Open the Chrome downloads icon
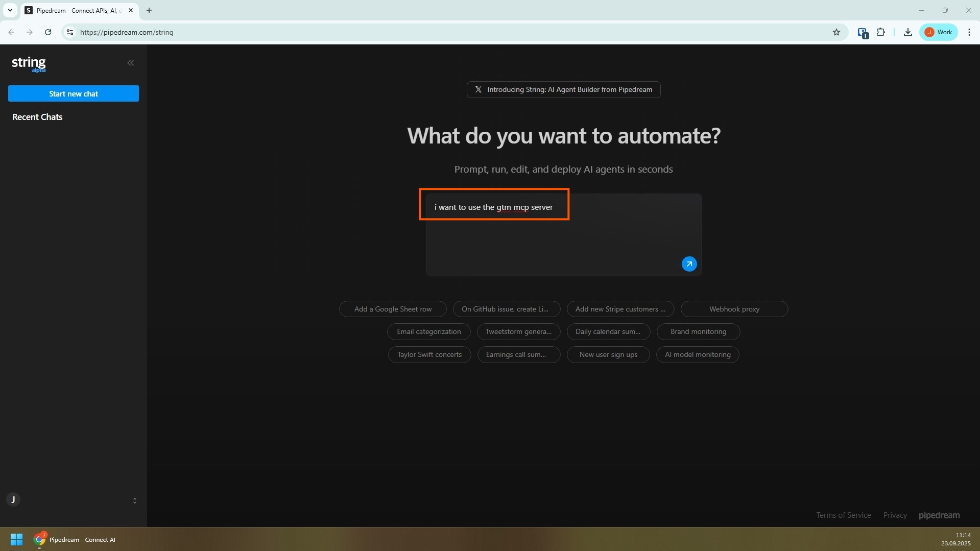The image size is (980, 551). click(x=907, y=32)
